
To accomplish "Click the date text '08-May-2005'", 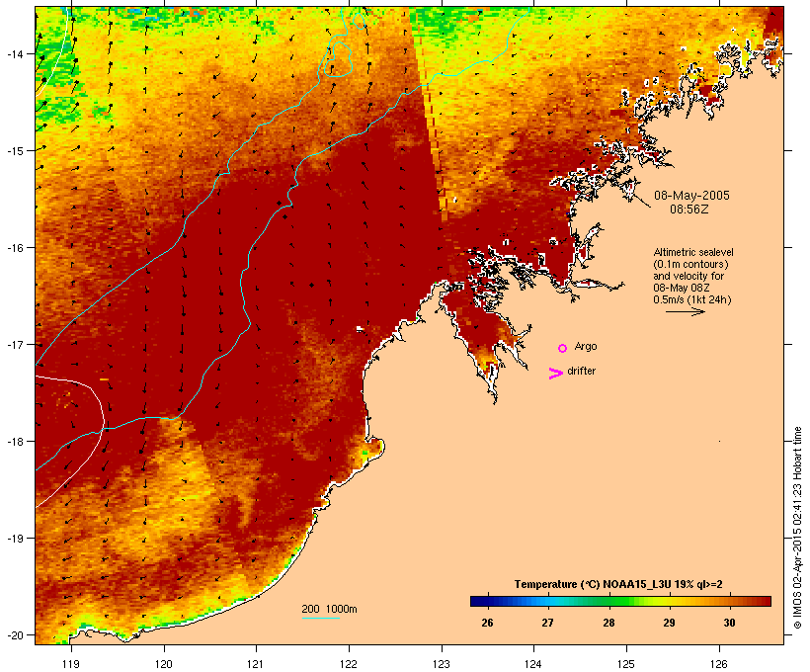I will [691, 196].
